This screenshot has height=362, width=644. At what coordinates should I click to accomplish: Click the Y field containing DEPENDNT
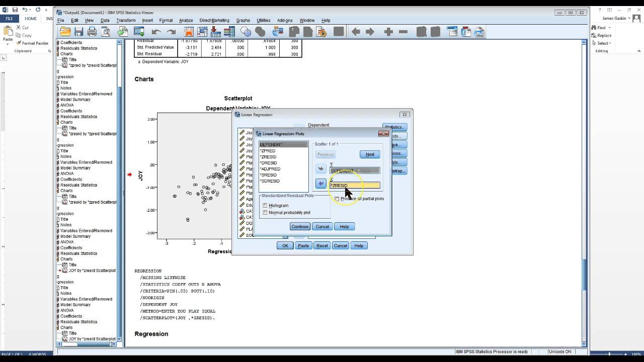pos(355,171)
